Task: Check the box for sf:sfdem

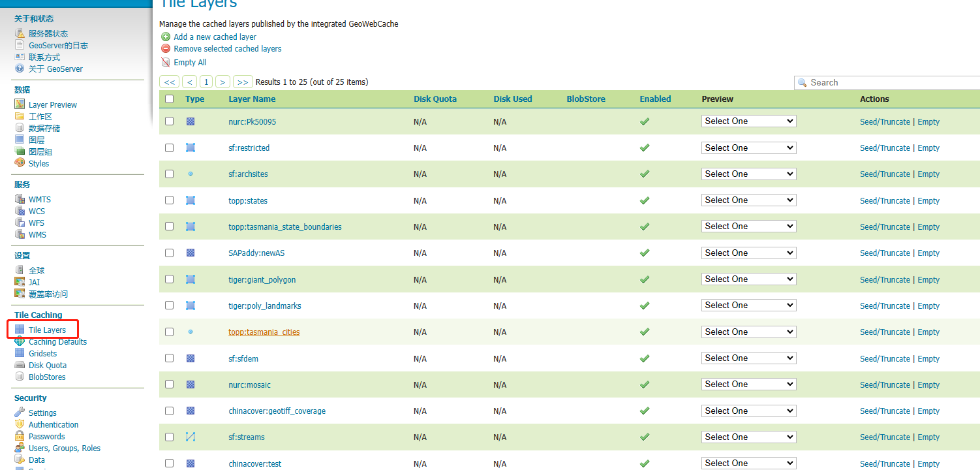Action: (x=170, y=358)
